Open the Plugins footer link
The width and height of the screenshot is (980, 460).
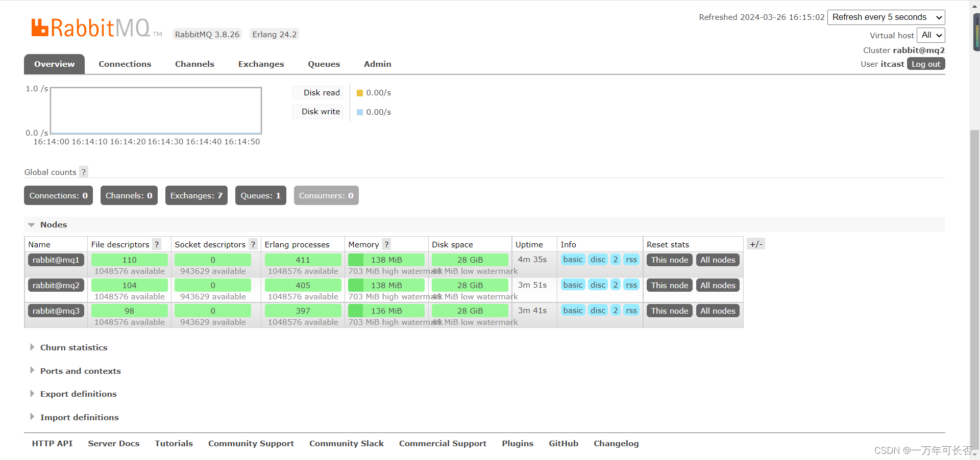(x=517, y=443)
